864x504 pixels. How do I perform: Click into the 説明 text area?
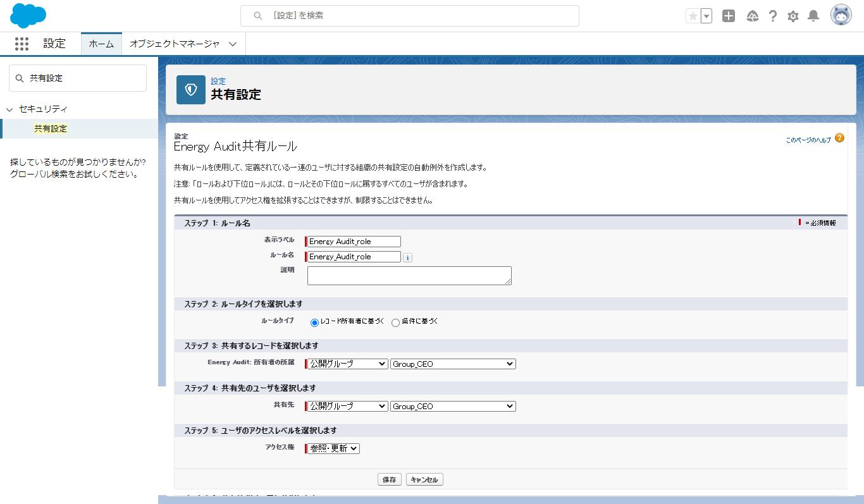[x=409, y=276]
